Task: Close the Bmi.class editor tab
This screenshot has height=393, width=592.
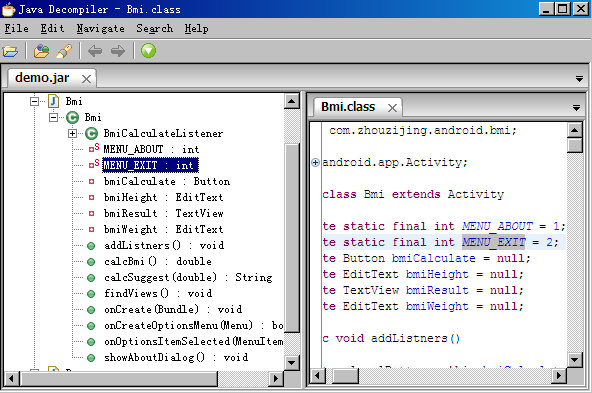Action: (392, 108)
